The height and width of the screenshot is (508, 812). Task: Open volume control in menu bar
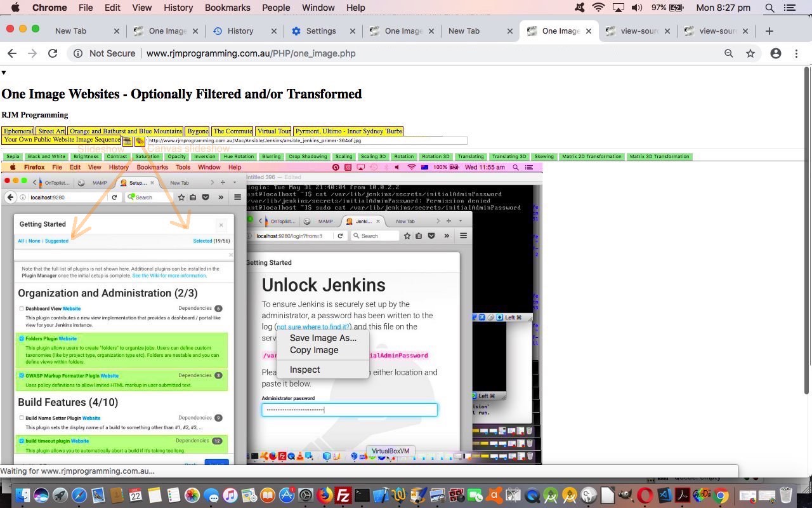[637, 8]
